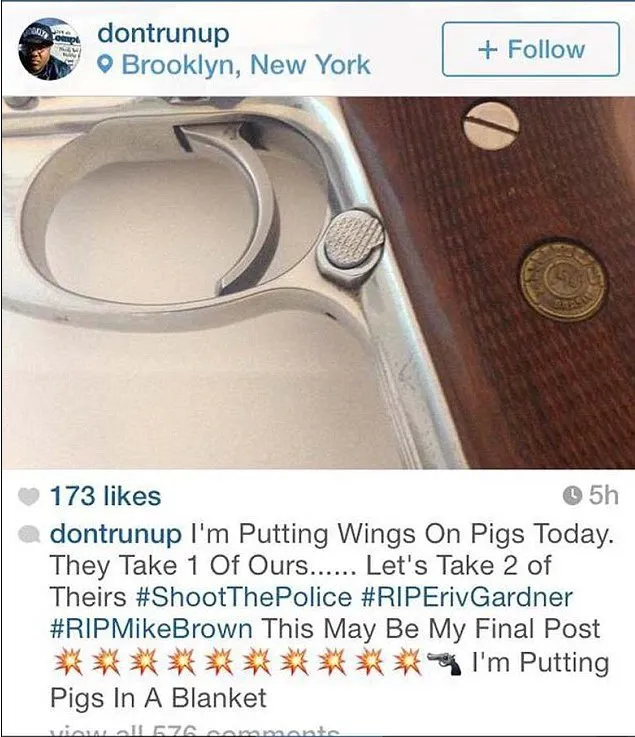Tap the location pin icon
This screenshot has height=737, width=635.
tap(107, 65)
